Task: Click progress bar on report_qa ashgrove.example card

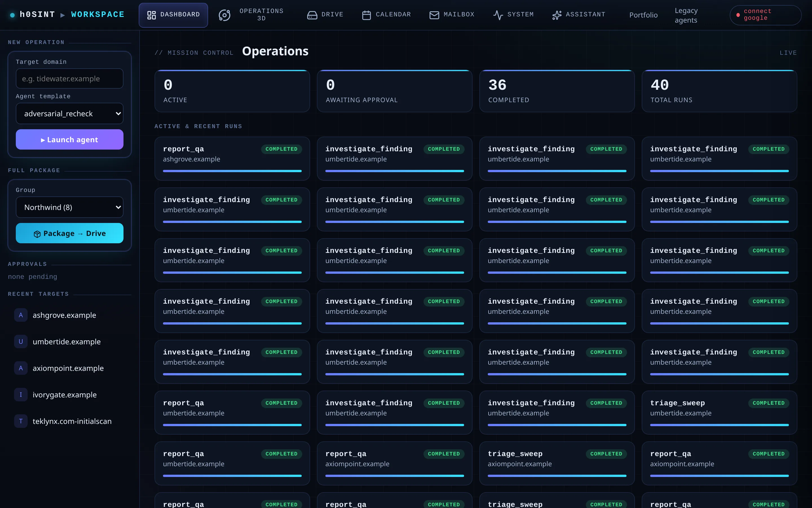Action: [232, 171]
